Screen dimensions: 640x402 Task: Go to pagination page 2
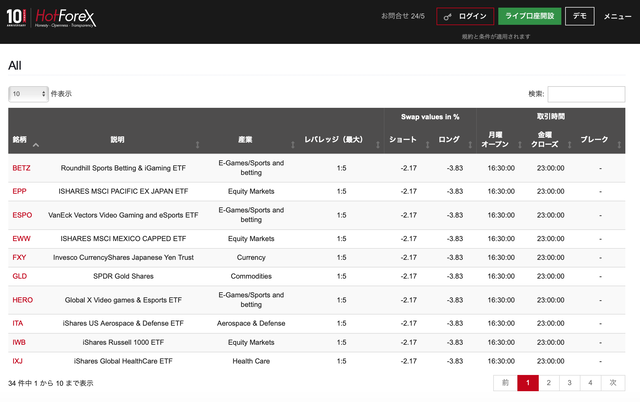click(x=549, y=383)
